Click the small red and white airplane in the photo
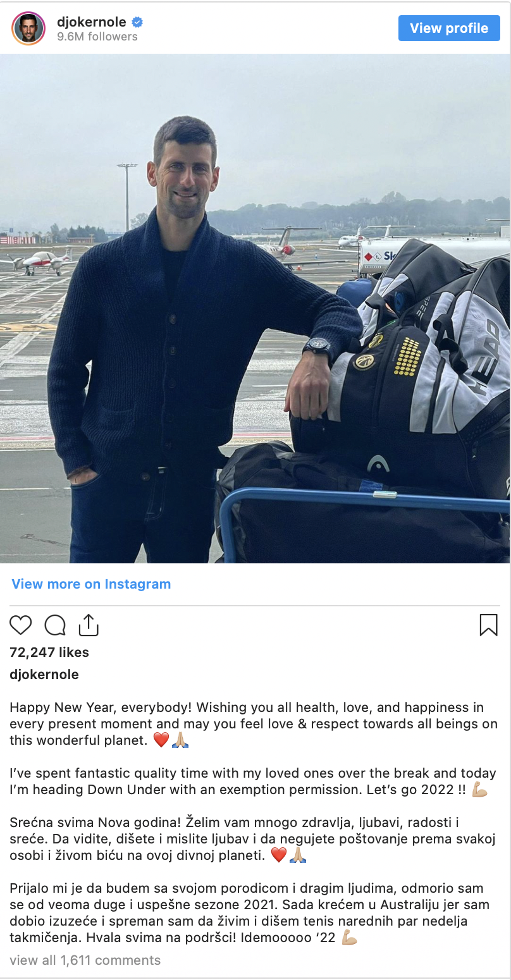The width and height of the screenshot is (511, 980). tap(39, 259)
